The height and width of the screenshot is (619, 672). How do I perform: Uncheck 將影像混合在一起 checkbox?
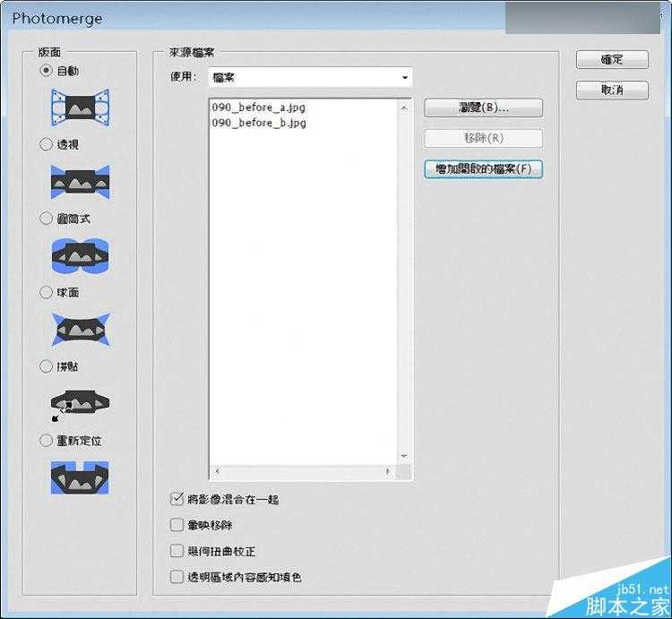(177, 499)
